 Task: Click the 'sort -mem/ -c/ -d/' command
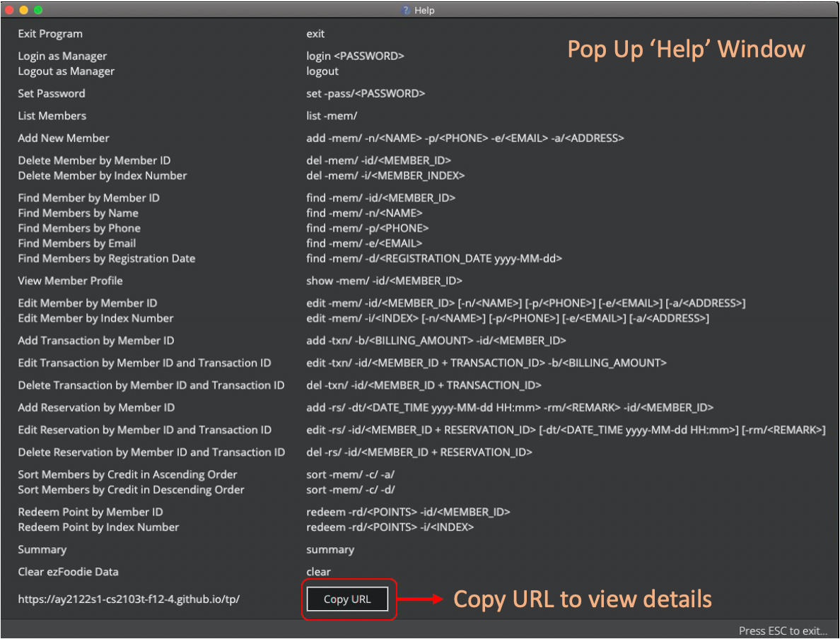[350, 490]
